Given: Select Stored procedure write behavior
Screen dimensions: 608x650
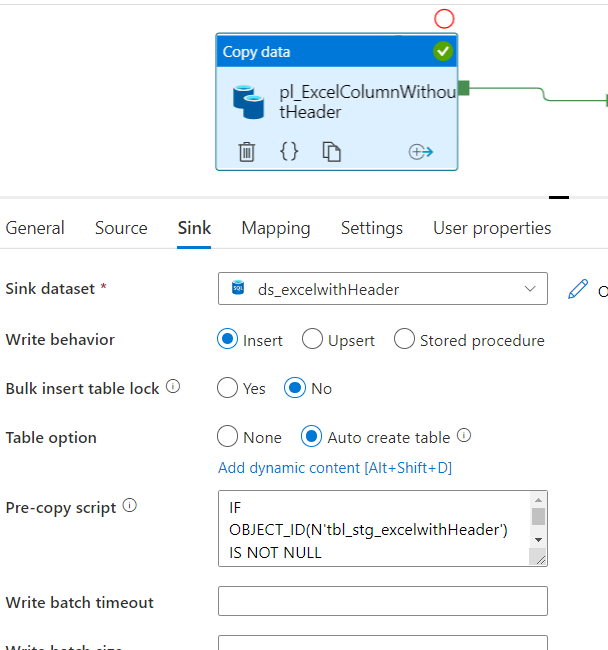Looking at the screenshot, I should click(404, 339).
